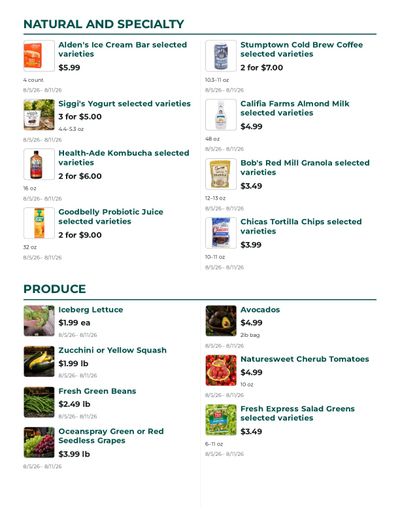The width and height of the screenshot is (400, 518).
Task: Open the Fresh Green Beans listing
Action: [97, 391]
